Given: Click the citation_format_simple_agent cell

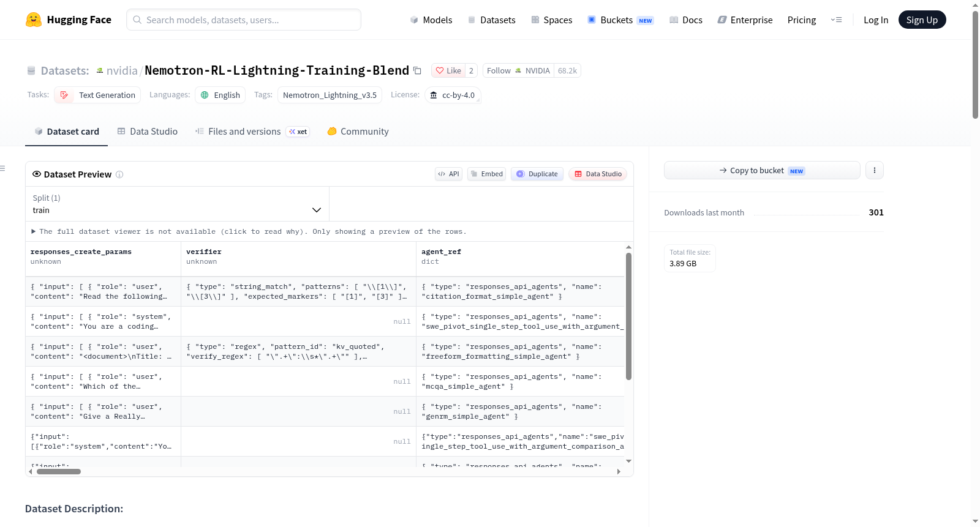Looking at the screenshot, I should click(520, 291).
